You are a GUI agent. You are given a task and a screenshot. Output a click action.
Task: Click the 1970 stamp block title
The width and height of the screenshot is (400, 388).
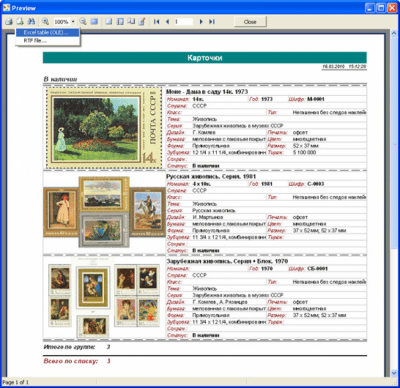point(227,261)
